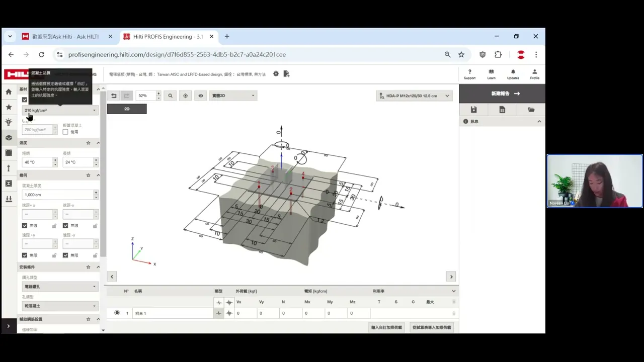This screenshot has width=644, height=362.
Task: Enable the lightweight concrete checkbox
Action: (x=65, y=132)
